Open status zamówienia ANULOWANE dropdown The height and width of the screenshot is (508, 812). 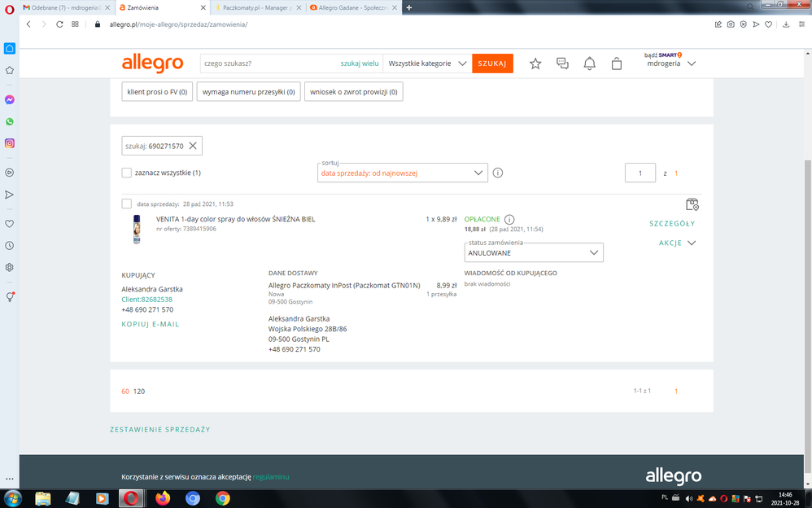pos(534,252)
